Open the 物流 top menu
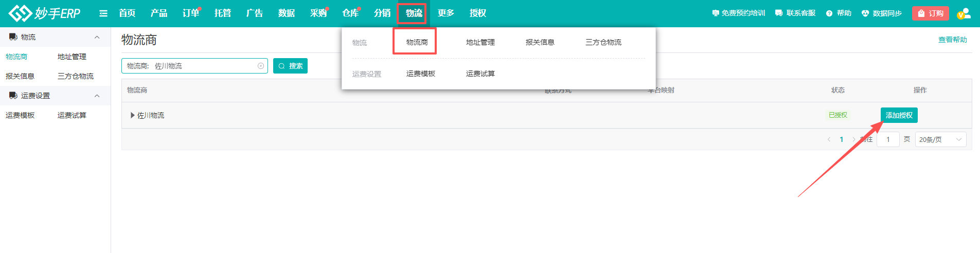This screenshot has height=253, width=980. pos(414,13)
